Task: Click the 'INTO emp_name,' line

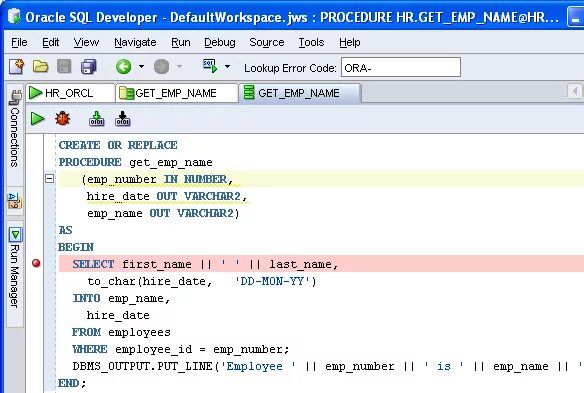Action: tap(121, 298)
